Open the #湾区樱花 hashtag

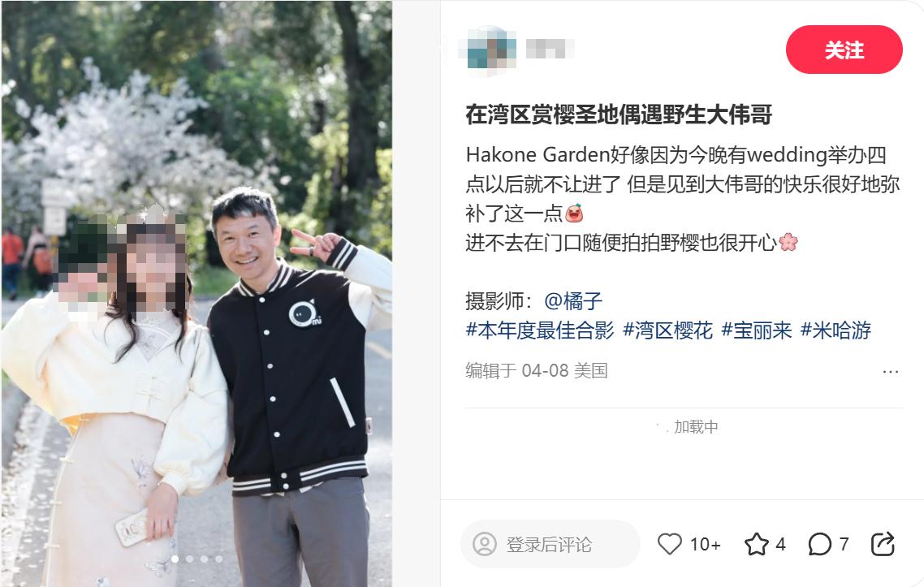point(667,330)
